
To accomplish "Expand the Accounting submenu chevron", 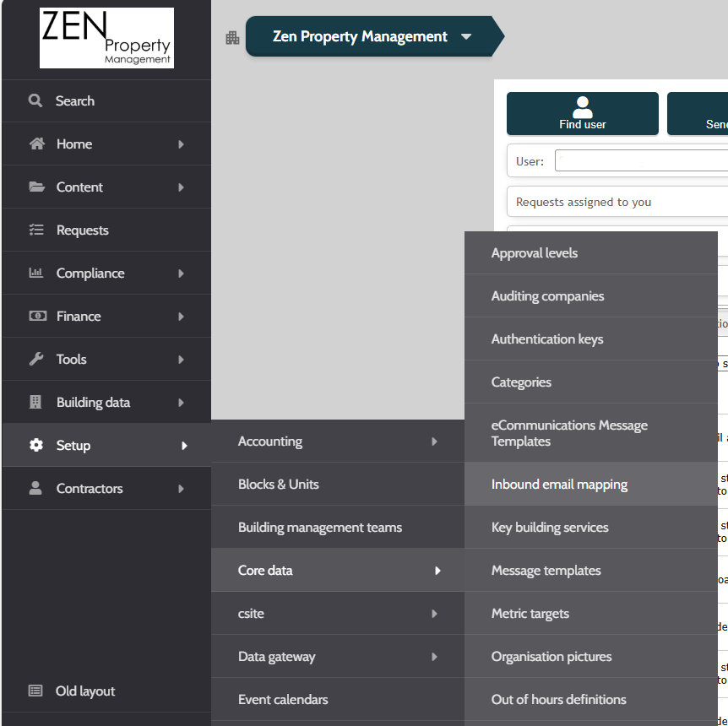I will coord(435,441).
